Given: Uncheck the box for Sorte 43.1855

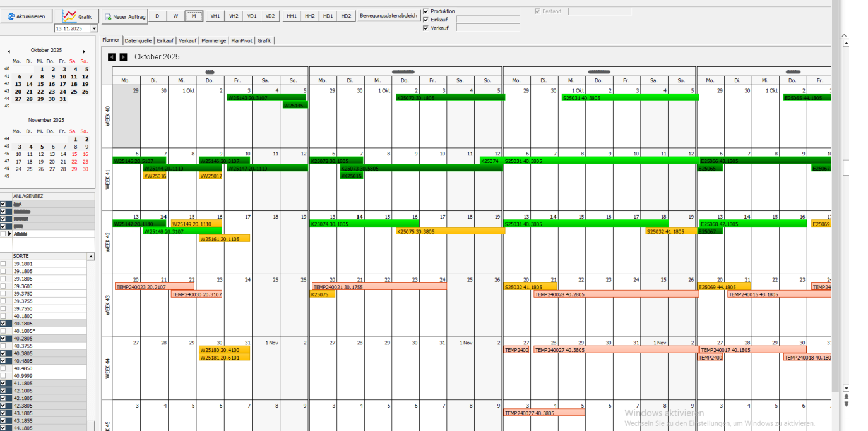Looking at the screenshot, I should (x=3, y=420).
